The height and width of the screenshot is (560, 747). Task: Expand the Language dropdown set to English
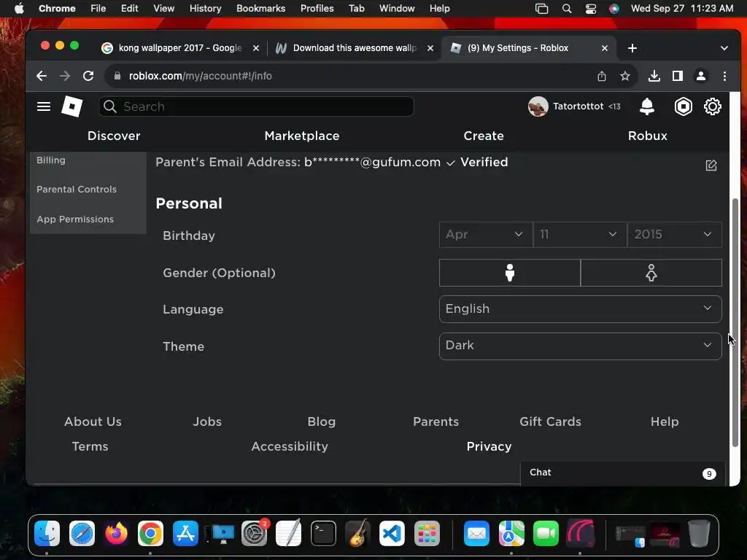580,309
